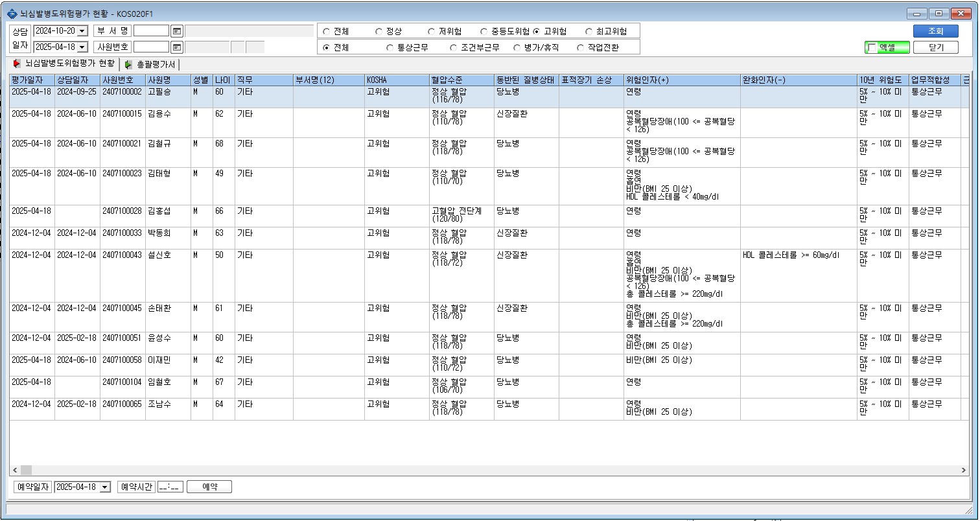Click the 조회 search button
The image size is (980, 521).
click(935, 31)
